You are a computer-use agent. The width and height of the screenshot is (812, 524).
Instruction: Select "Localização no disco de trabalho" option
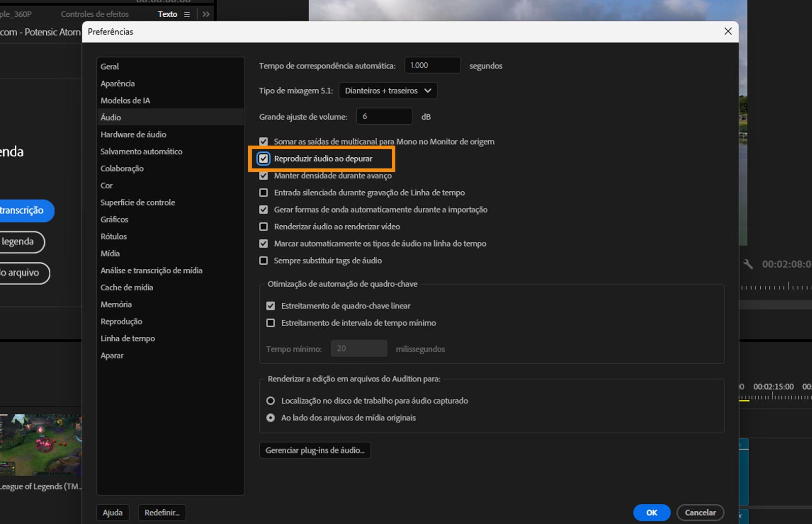tap(271, 400)
